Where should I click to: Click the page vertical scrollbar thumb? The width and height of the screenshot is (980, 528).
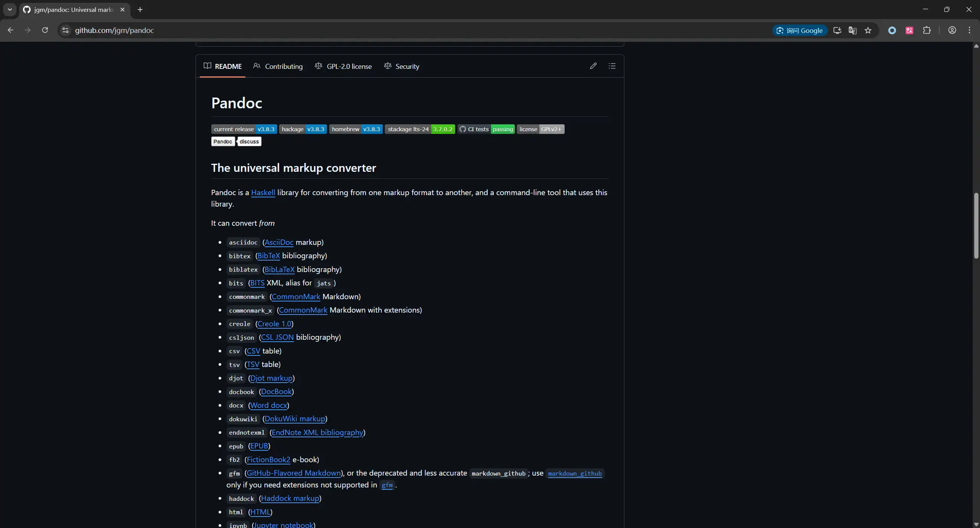pos(976,226)
